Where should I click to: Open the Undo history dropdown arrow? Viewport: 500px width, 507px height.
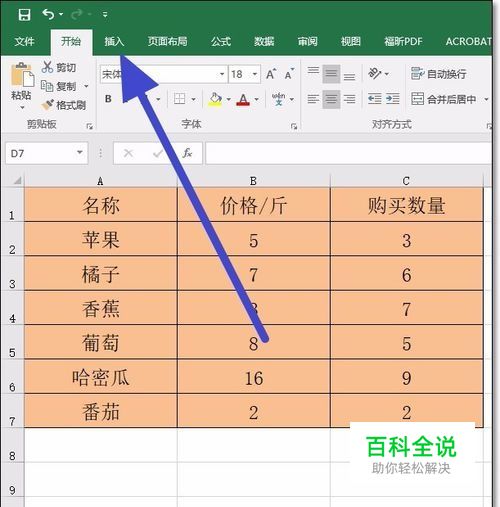click(x=61, y=14)
